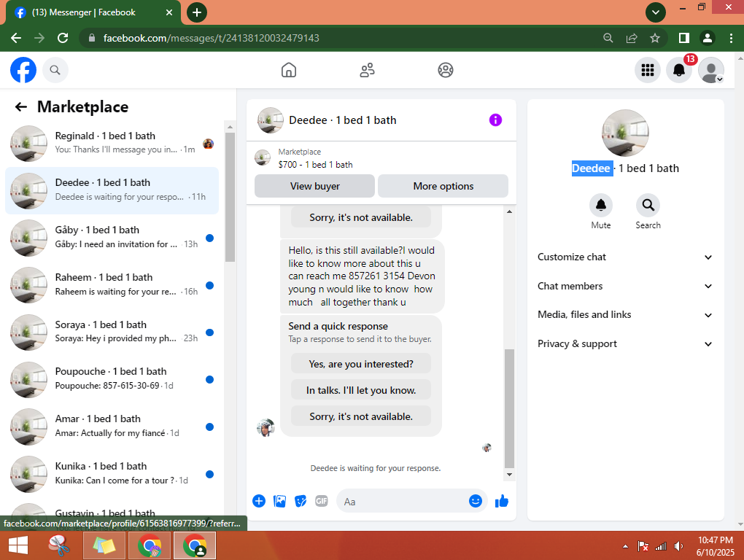The height and width of the screenshot is (560, 744).
Task: Open conversation information purple i icon
Action: click(495, 120)
